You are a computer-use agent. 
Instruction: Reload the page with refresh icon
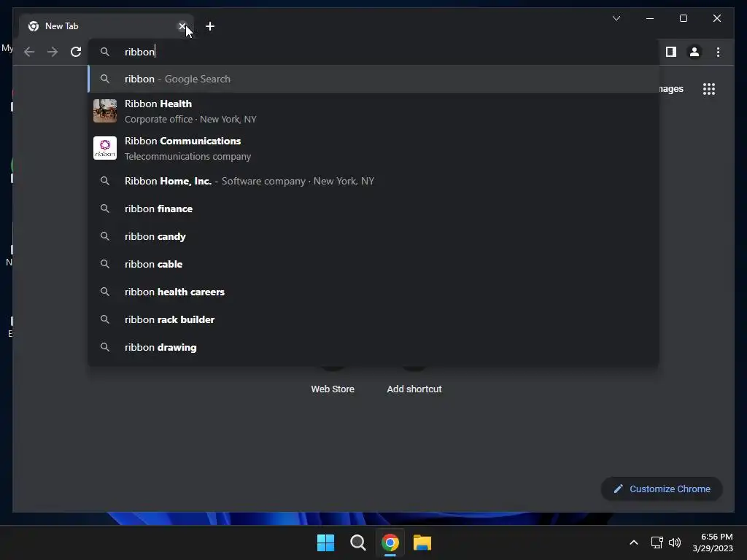76,52
